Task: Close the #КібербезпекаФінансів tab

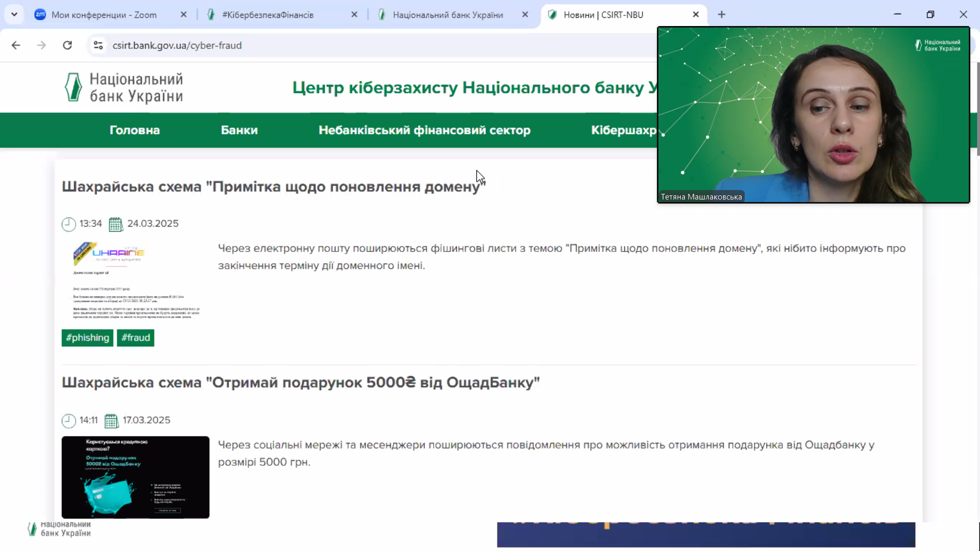Action: coord(354,15)
